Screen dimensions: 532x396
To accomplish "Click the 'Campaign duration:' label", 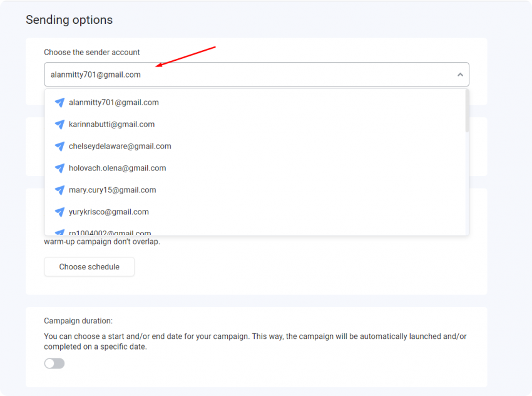I will coord(78,321).
